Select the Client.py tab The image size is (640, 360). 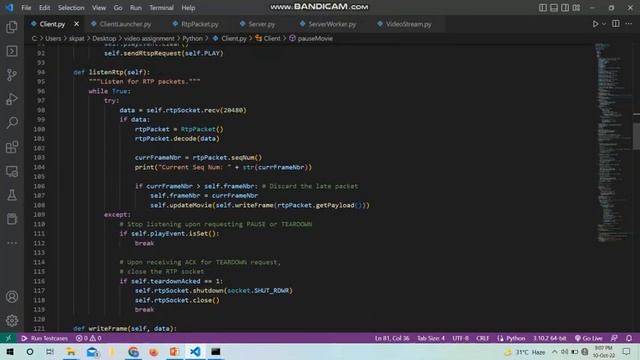pyautogui.click(x=52, y=24)
